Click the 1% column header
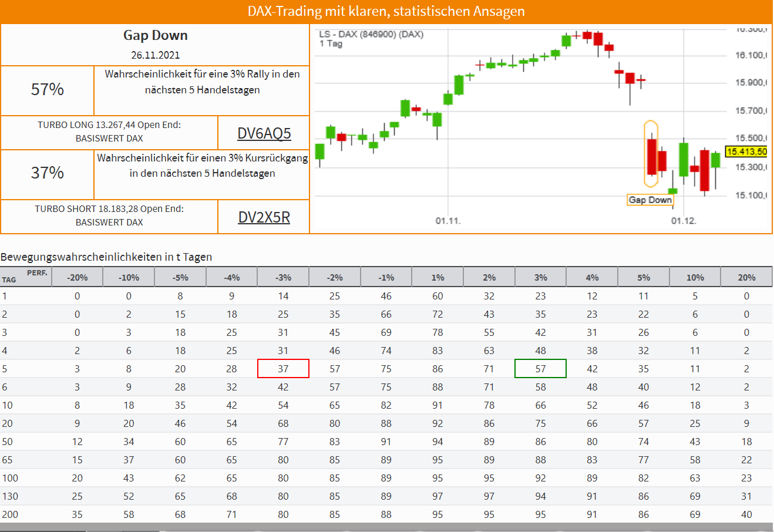Viewport: 774px width, 532px height. tap(438, 278)
